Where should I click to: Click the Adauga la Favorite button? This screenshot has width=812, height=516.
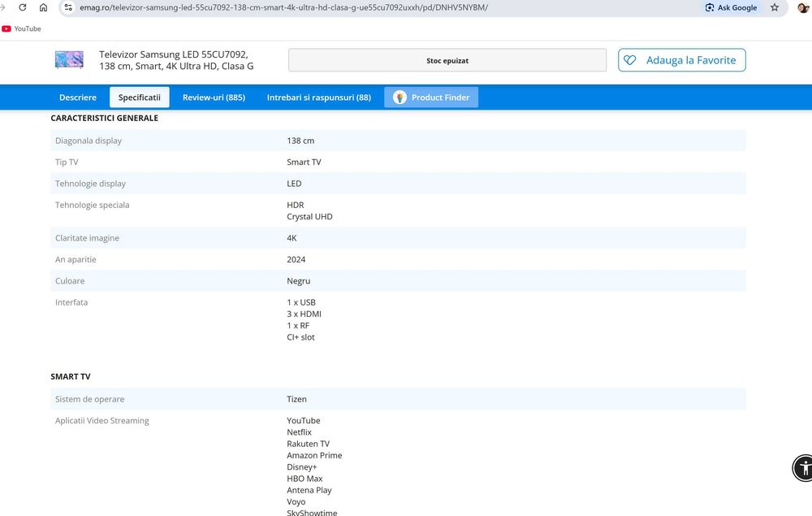(x=681, y=60)
